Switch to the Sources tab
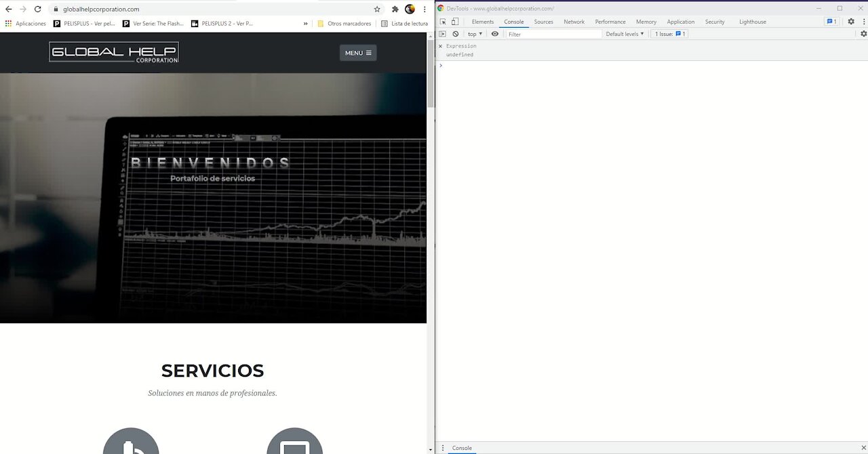Viewport: 868px width, 454px height. pos(544,22)
